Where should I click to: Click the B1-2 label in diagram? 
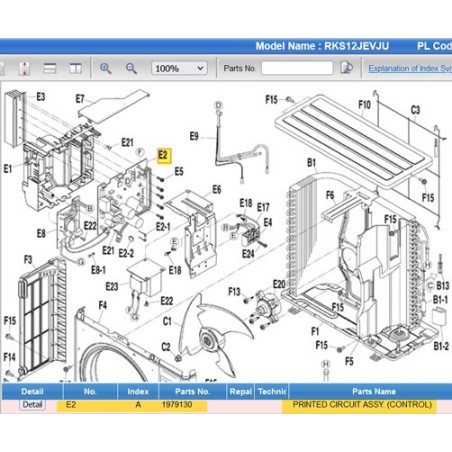[441, 346]
